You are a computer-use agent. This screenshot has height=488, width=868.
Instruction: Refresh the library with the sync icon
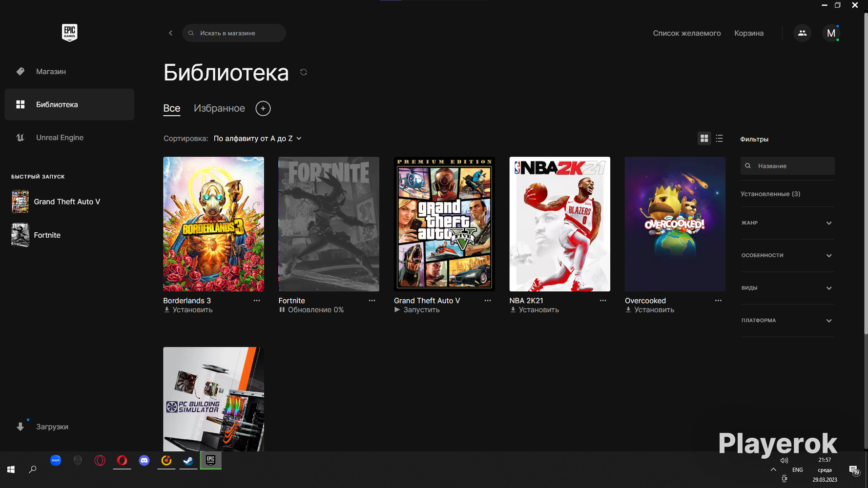click(304, 72)
